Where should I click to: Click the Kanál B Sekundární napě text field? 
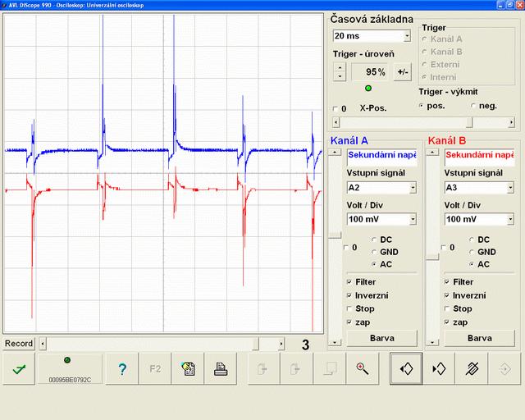point(479,155)
